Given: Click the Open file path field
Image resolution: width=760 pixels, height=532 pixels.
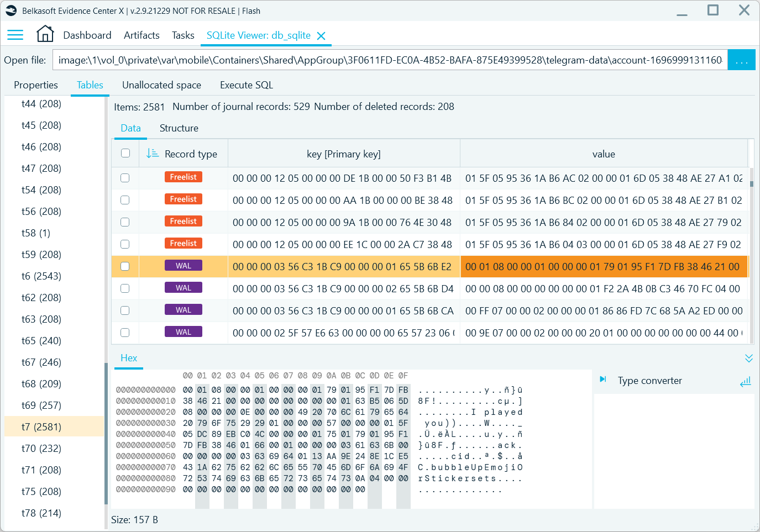Looking at the screenshot, I should pyautogui.click(x=390, y=60).
